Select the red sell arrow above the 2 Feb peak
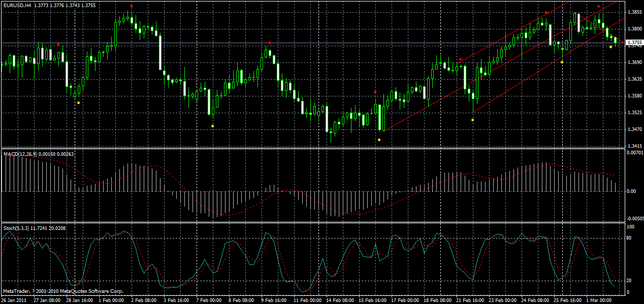The height and width of the screenshot is (304, 644). (131, 6)
